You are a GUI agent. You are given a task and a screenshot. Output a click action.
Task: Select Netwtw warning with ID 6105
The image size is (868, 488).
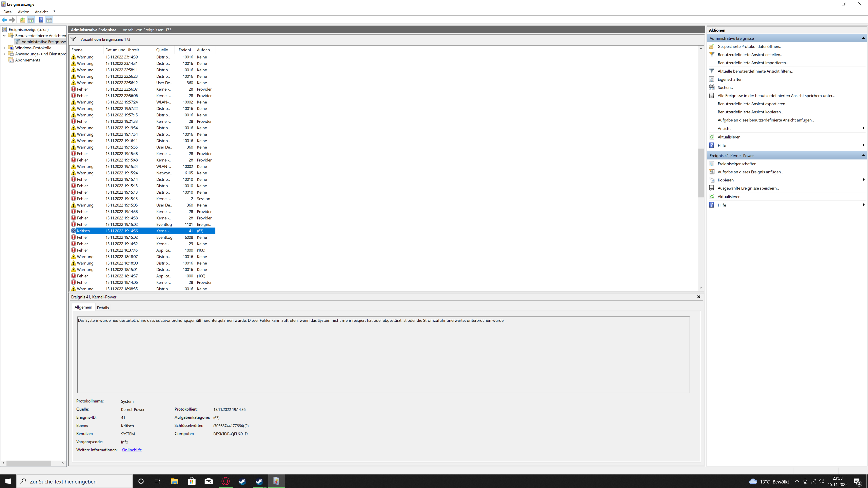click(143, 173)
